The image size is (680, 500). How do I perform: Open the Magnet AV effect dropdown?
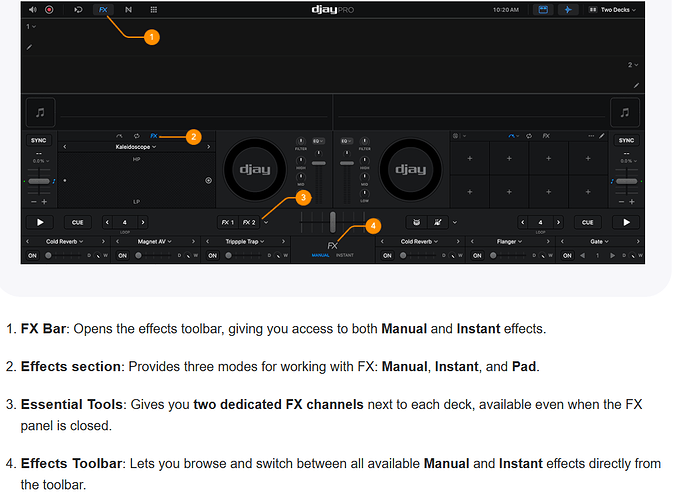point(155,242)
